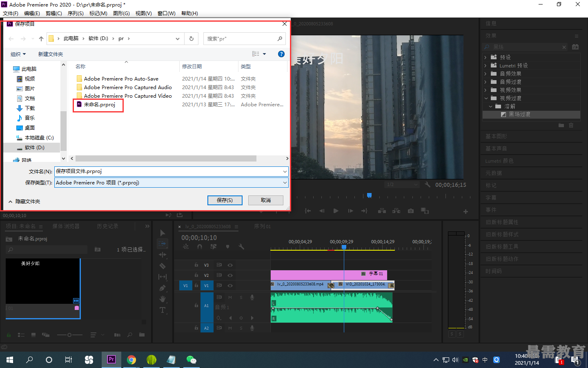Viewport: 588px width, 368px height.
Task: Go up one folder level in dialog
Action: (41, 39)
